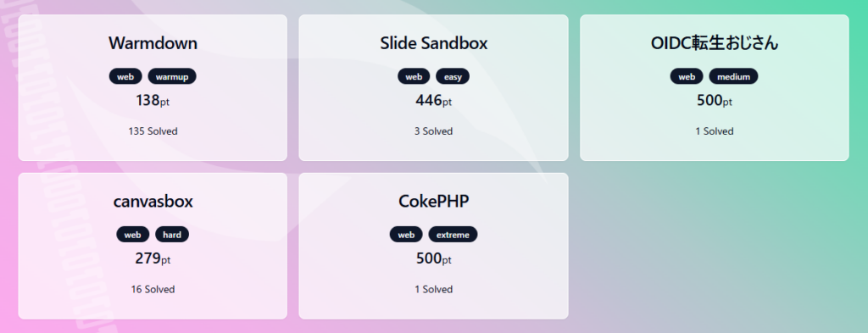The width and height of the screenshot is (868, 333).
Task: Open the Slide Sandbox challenge title
Action: (433, 43)
